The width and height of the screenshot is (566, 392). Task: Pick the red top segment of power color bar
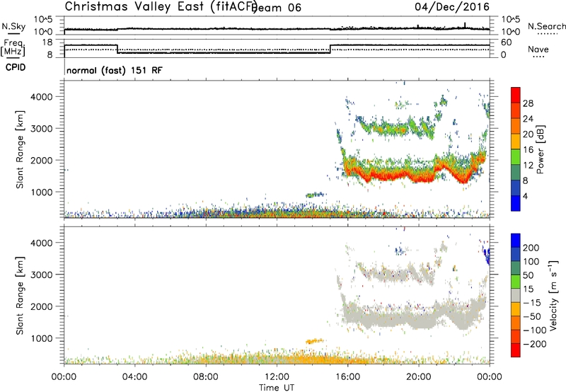516,96
